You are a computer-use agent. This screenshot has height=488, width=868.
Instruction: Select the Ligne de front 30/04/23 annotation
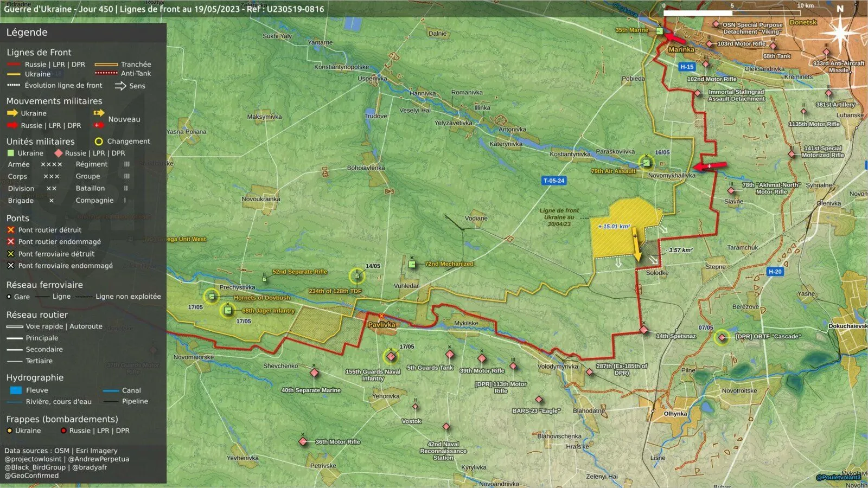(x=559, y=217)
